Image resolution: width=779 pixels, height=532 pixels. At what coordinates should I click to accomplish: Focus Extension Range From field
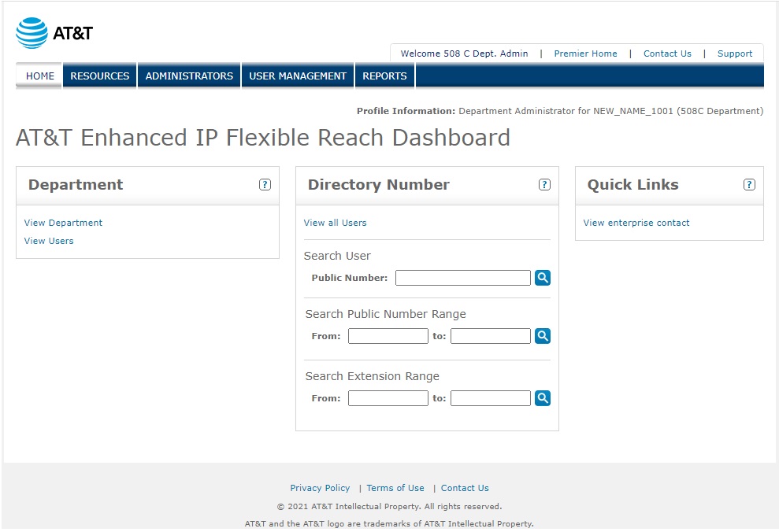tap(388, 398)
